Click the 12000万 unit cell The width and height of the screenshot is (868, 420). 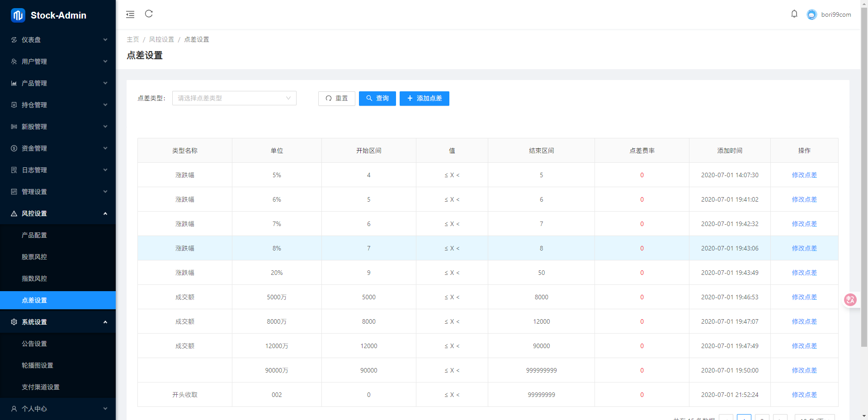click(277, 346)
